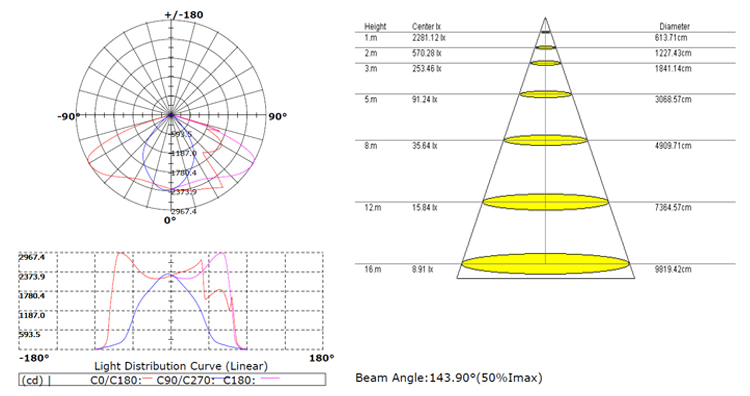Click the "-180°" linear chart axis label
This screenshot has width=750, height=396.
point(34,358)
